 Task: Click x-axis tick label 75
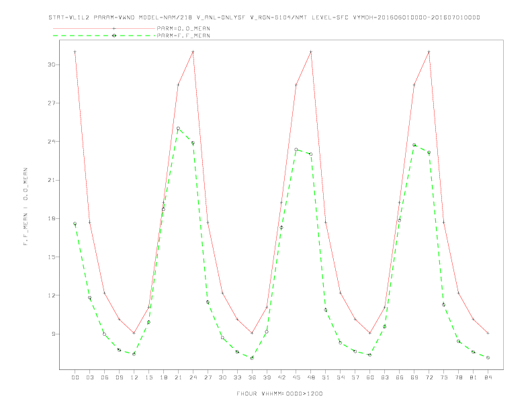[x=444, y=377]
